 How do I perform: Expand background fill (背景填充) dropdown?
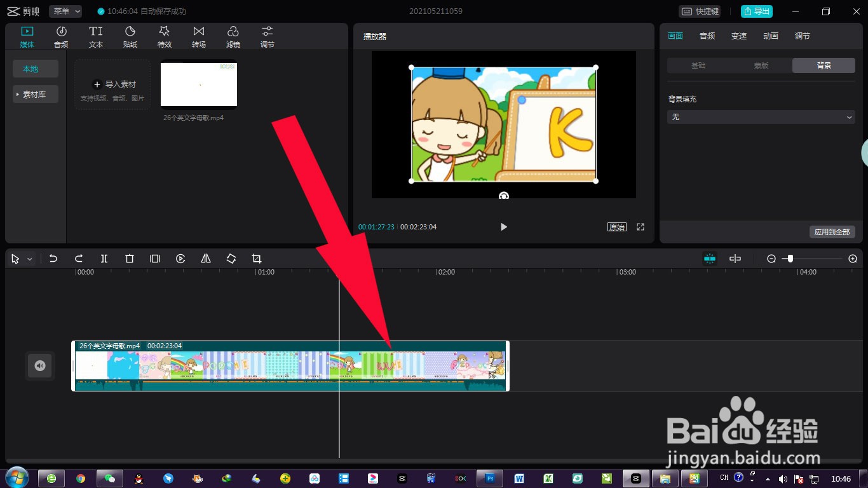point(761,117)
